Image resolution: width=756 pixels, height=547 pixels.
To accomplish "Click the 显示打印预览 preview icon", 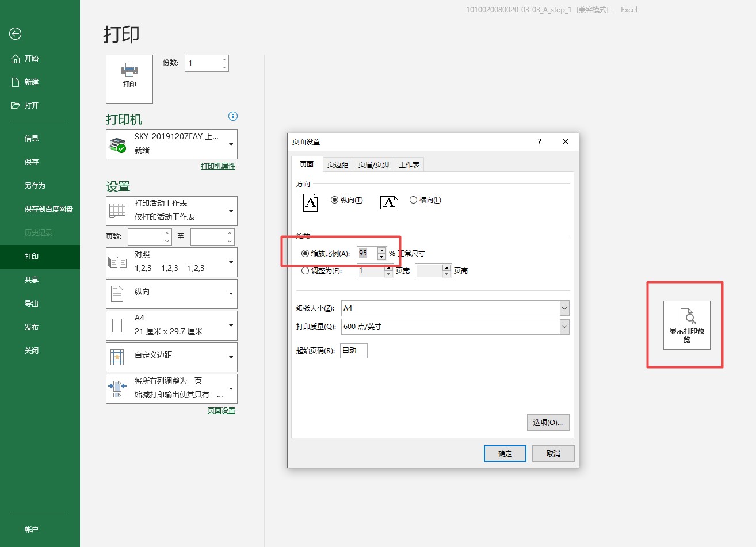I will 687,325.
